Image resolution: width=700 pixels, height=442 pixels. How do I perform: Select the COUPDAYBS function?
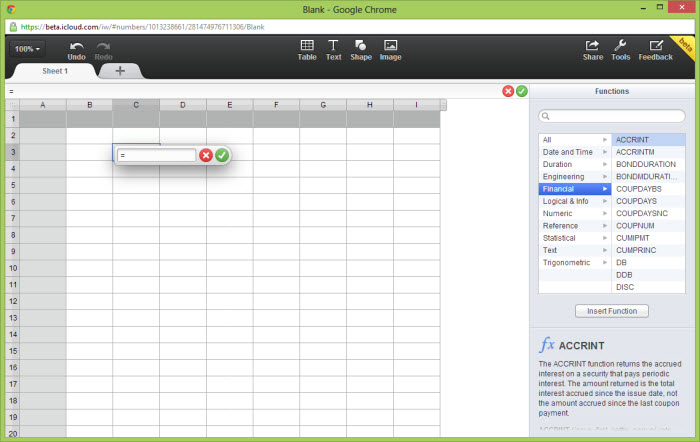tap(648, 189)
